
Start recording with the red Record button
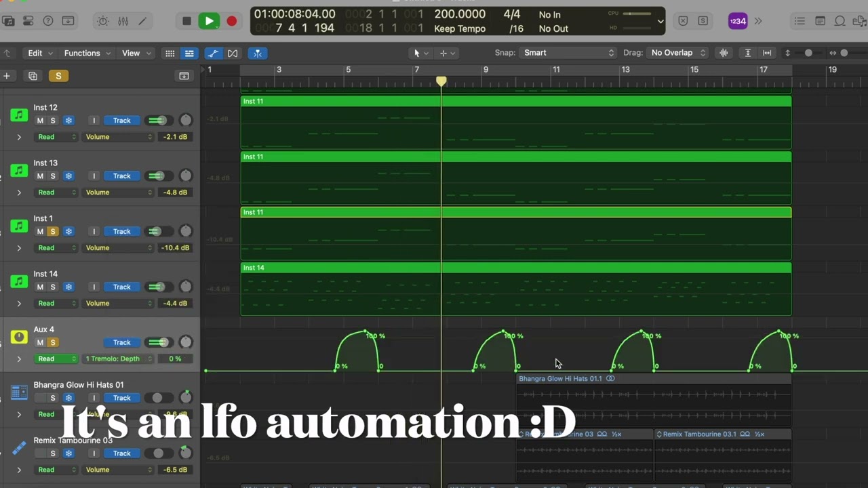(x=232, y=21)
